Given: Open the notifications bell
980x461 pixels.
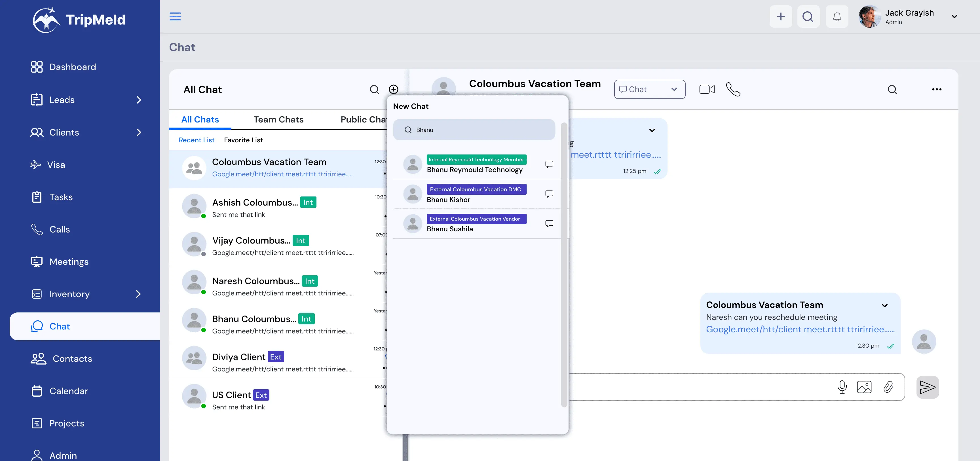Looking at the screenshot, I should point(837,16).
